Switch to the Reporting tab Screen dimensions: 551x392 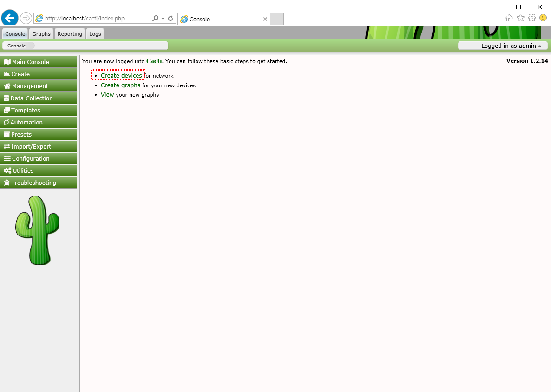click(x=70, y=34)
